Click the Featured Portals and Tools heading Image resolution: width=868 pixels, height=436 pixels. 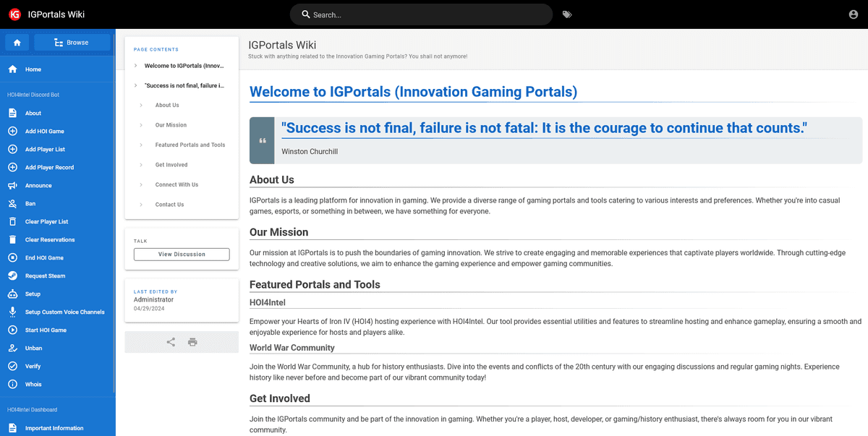coord(315,284)
